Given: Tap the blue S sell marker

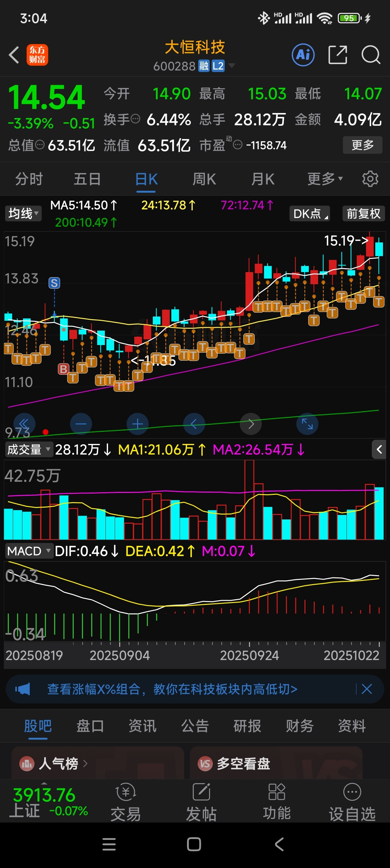Looking at the screenshot, I should (x=54, y=283).
